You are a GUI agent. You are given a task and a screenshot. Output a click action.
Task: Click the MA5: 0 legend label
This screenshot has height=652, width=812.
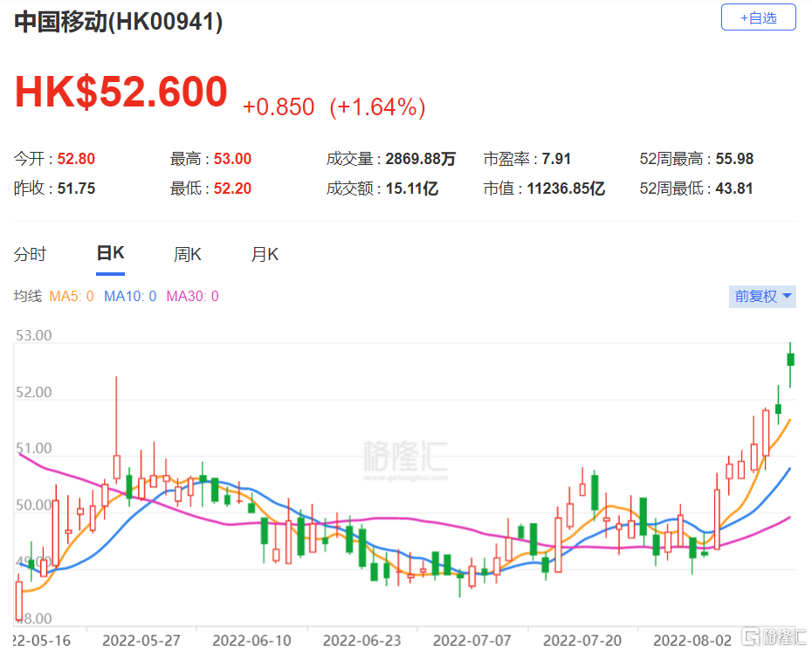click(x=72, y=296)
